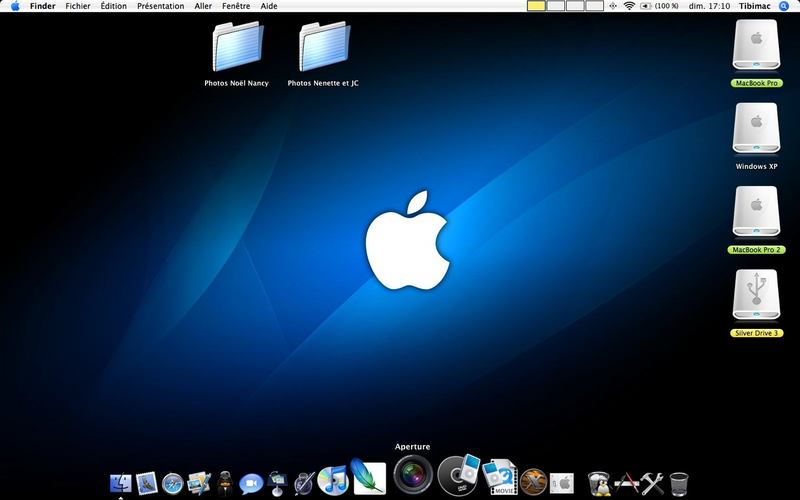Open the Wi-Fi status menu
This screenshot has height=500, width=800.
click(629, 6)
